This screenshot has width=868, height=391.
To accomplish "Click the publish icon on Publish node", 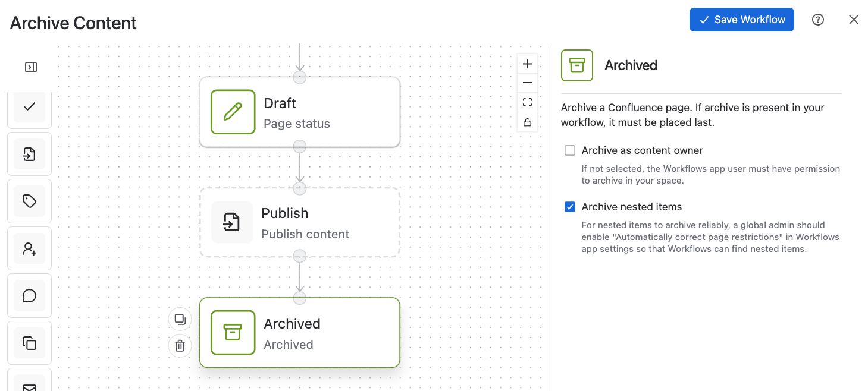I will pyautogui.click(x=231, y=222).
